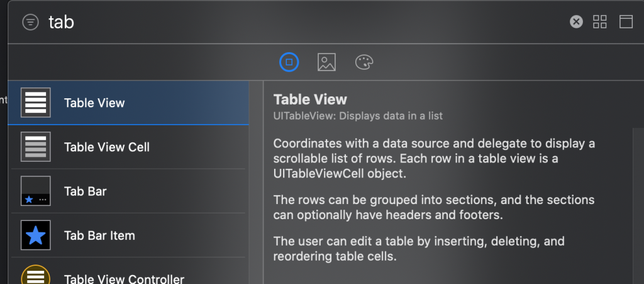The image size is (644, 284).
Task: Clear the "tab" search text
Action: 576,22
